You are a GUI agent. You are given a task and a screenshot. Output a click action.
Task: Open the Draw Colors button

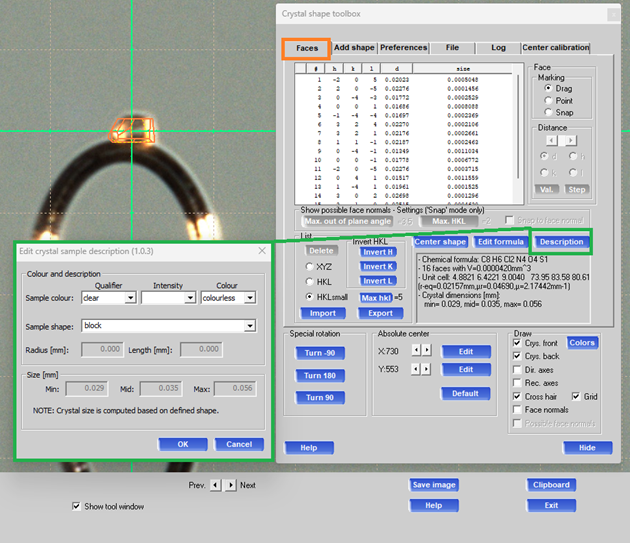[582, 343]
